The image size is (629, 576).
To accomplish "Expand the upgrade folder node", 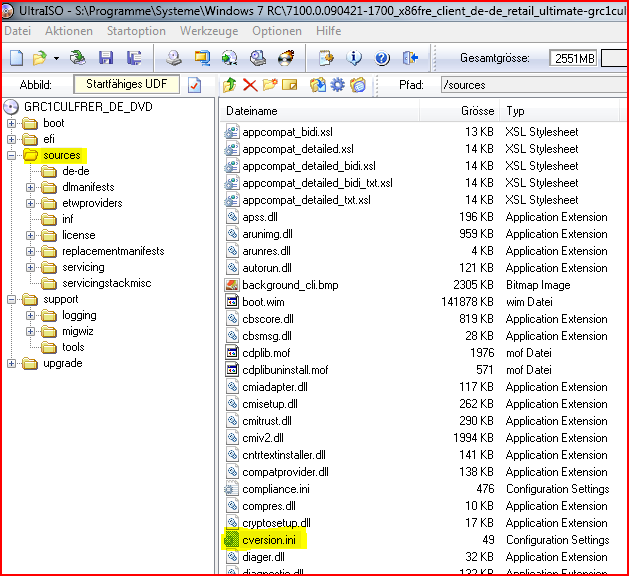I will (x=11, y=363).
